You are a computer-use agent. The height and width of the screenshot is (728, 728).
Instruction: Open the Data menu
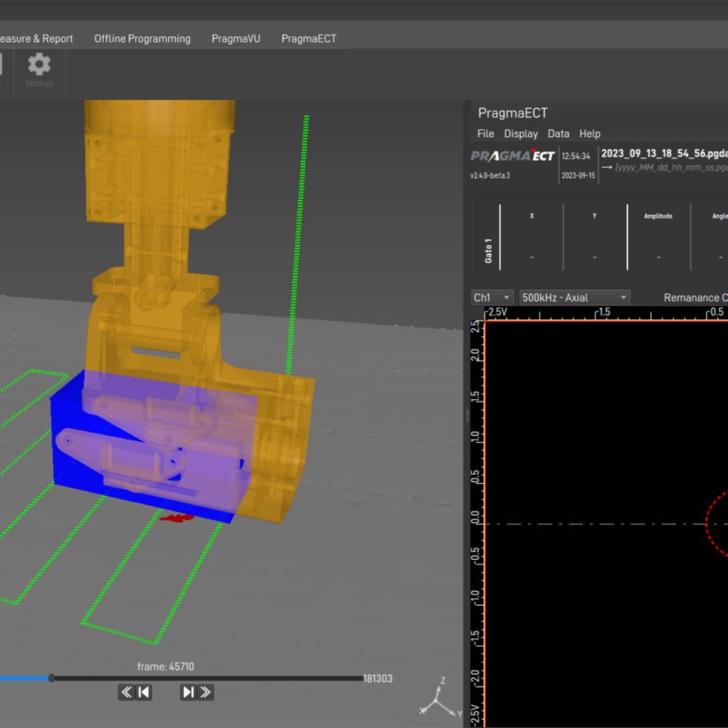tap(558, 134)
